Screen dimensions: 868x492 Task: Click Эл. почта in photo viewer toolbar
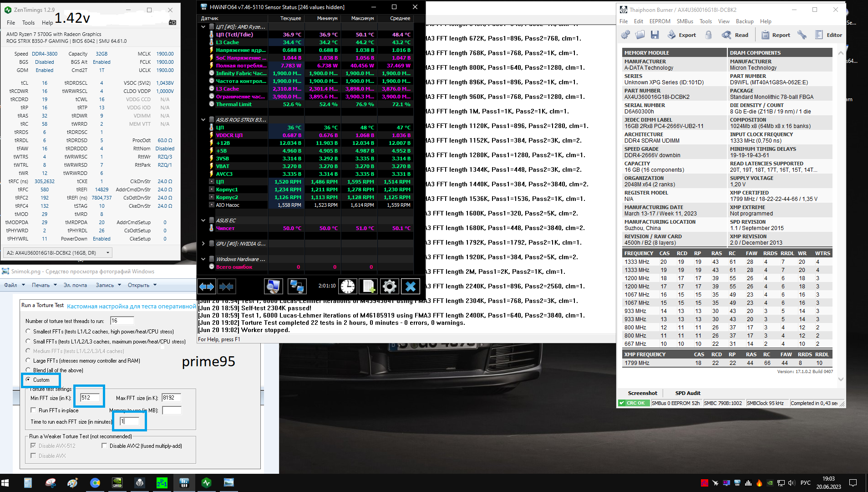click(x=75, y=285)
